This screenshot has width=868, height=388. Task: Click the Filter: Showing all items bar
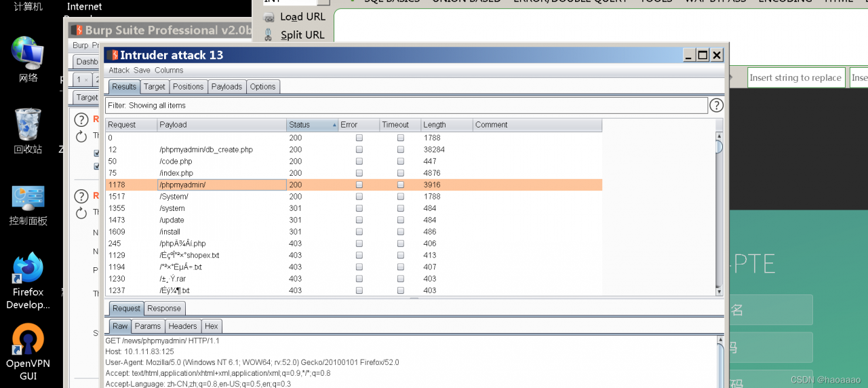pyautogui.click(x=406, y=105)
